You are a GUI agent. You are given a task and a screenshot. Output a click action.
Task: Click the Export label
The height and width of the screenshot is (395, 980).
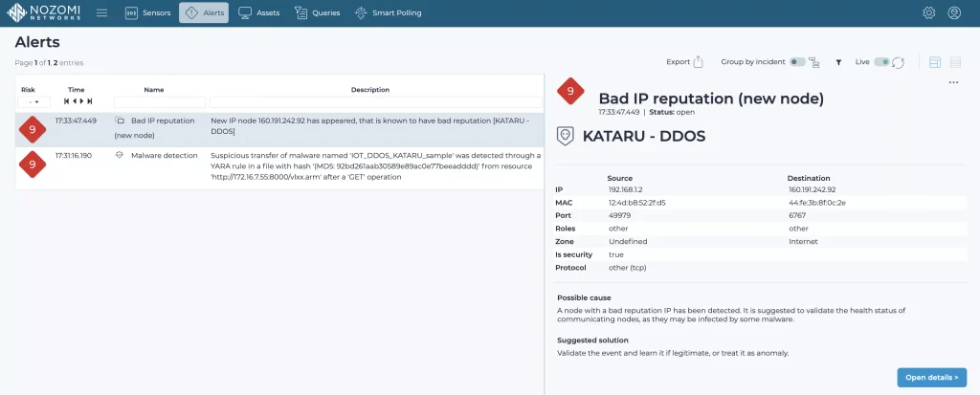678,62
